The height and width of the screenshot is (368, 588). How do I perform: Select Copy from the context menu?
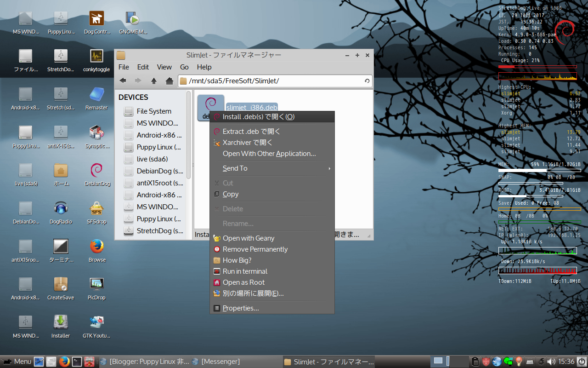pos(231,194)
